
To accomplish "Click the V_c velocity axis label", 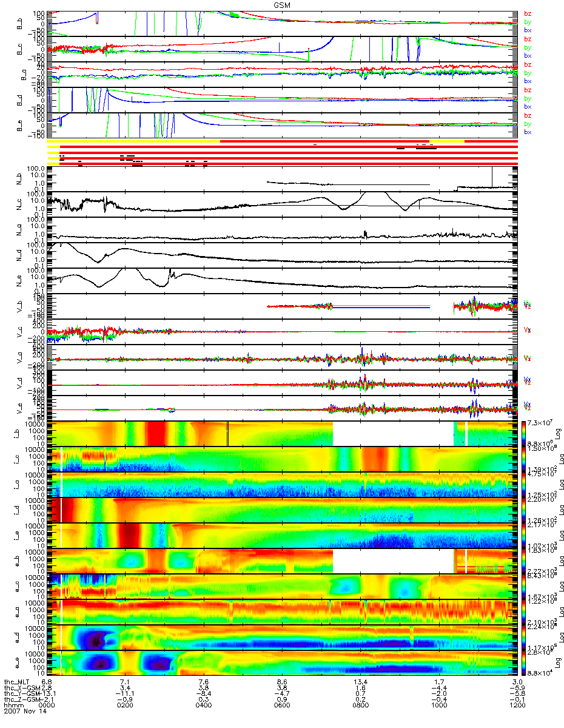I will pyautogui.click(x=19, y=332).
